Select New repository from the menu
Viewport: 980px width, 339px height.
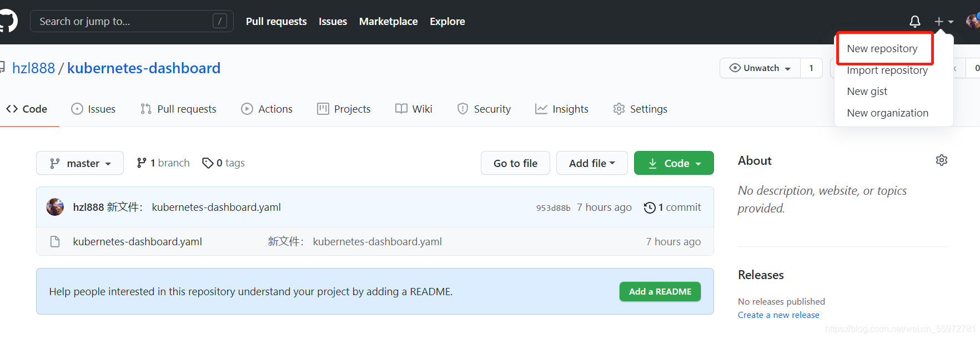click(882, 49)
